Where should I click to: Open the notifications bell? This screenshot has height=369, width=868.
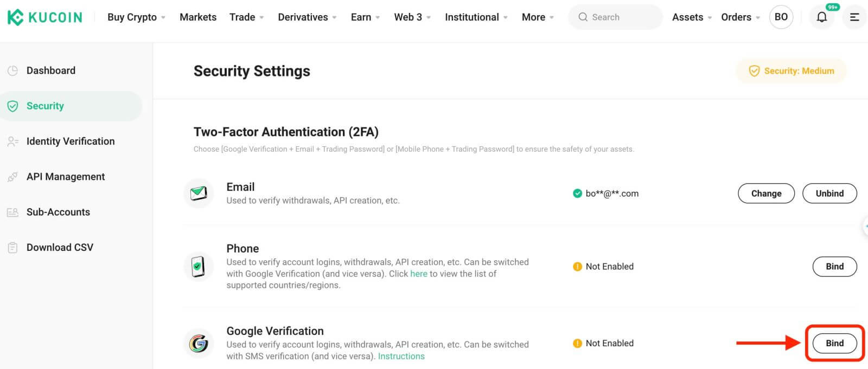pos(821,17)
